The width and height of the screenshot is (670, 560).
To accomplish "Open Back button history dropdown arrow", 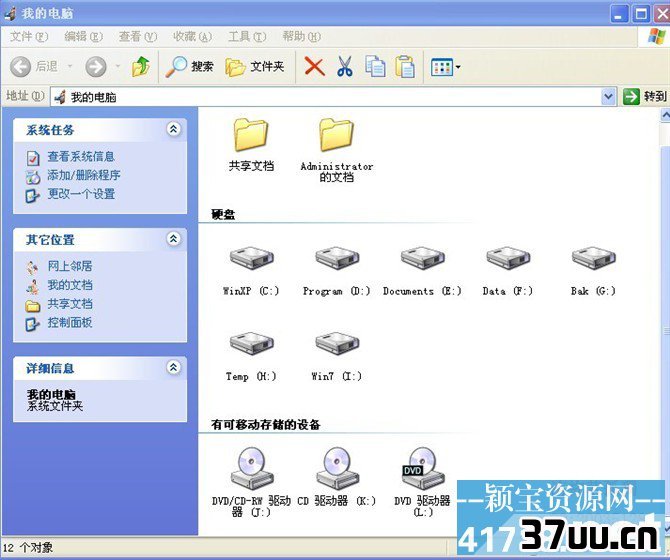I will pyautogui.click(x=70, y=67).
